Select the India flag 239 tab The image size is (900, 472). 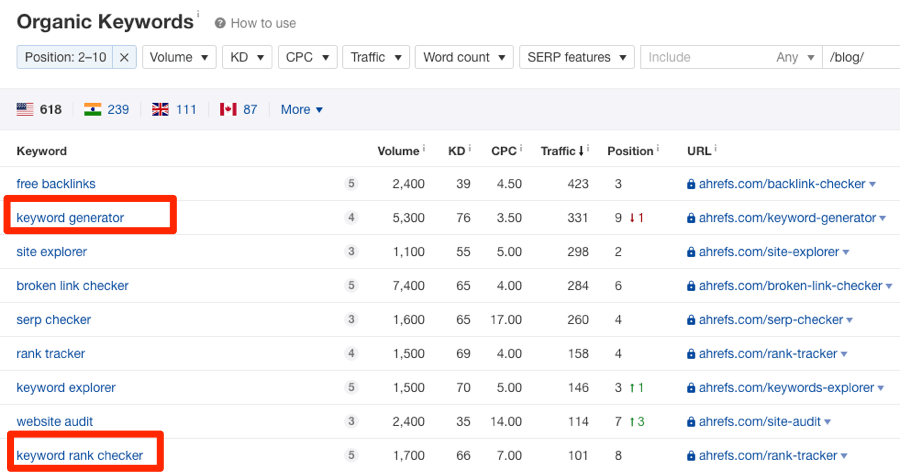(x=106, y=110)
